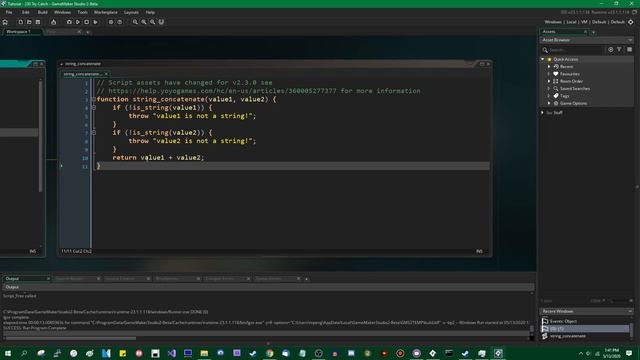Open the Asset Browser dropdown arrow
The width and height of the screenshot is (640, 360).
click(630, 40)
